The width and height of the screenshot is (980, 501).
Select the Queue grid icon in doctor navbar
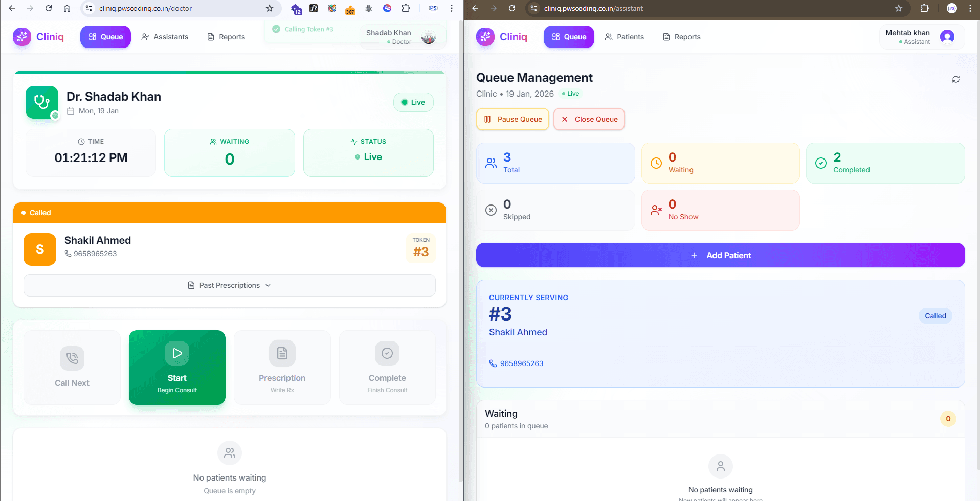click(93, 37)
